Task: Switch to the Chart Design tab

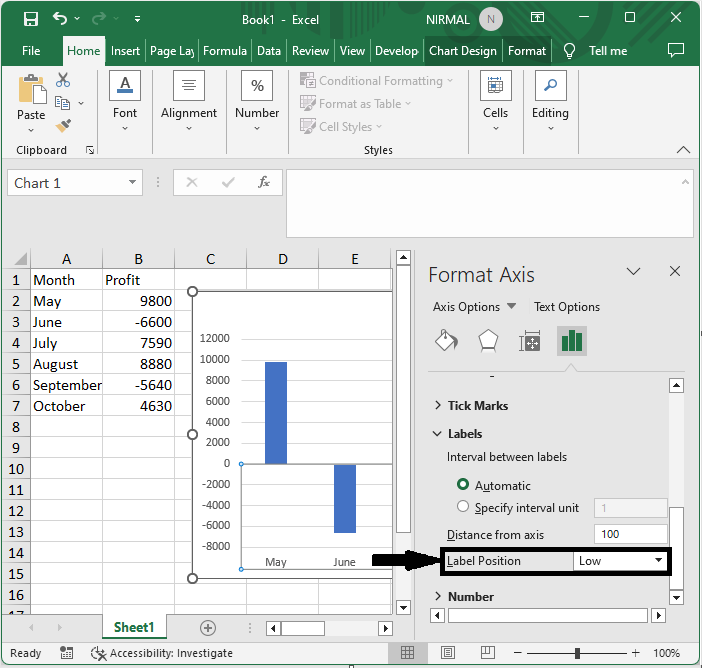Action: click(x=463, y=51)
